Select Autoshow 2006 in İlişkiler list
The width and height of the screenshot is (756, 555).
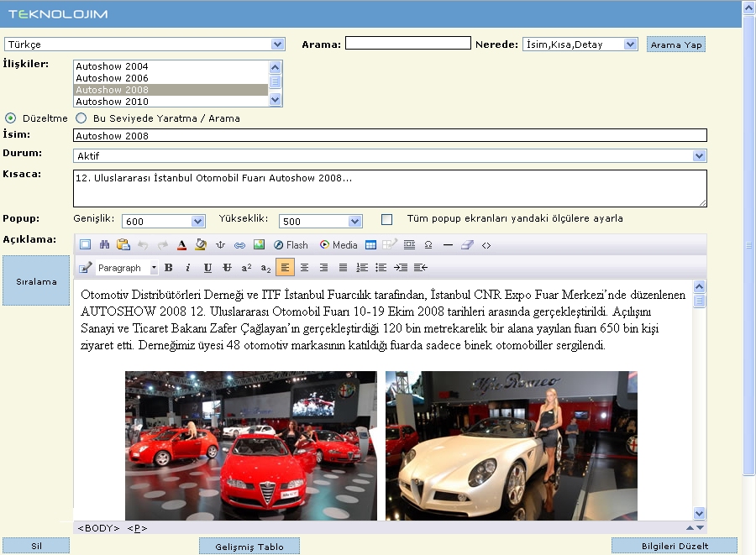coord(171,78)
